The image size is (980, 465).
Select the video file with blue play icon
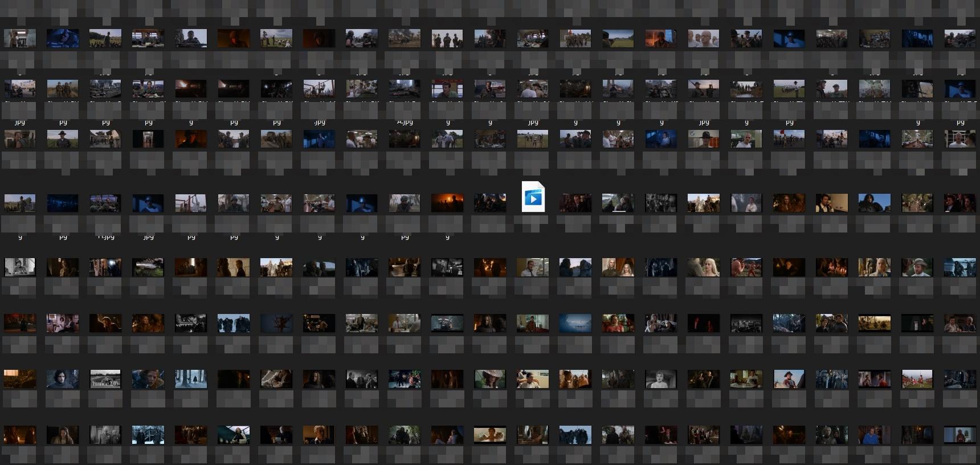tap(533, 197)
